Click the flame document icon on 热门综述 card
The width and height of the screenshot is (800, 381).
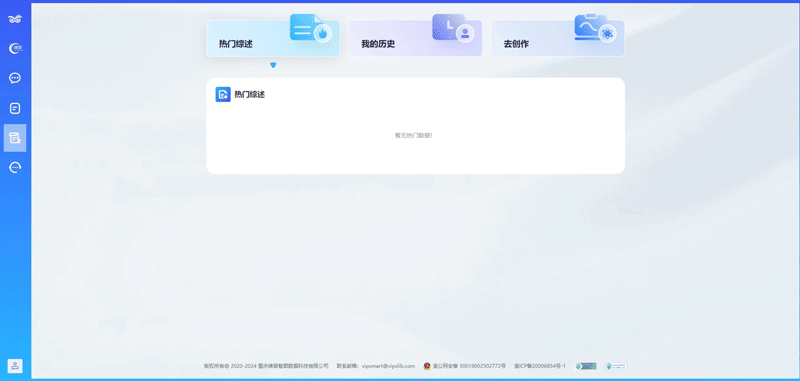[x=311, y=28]
